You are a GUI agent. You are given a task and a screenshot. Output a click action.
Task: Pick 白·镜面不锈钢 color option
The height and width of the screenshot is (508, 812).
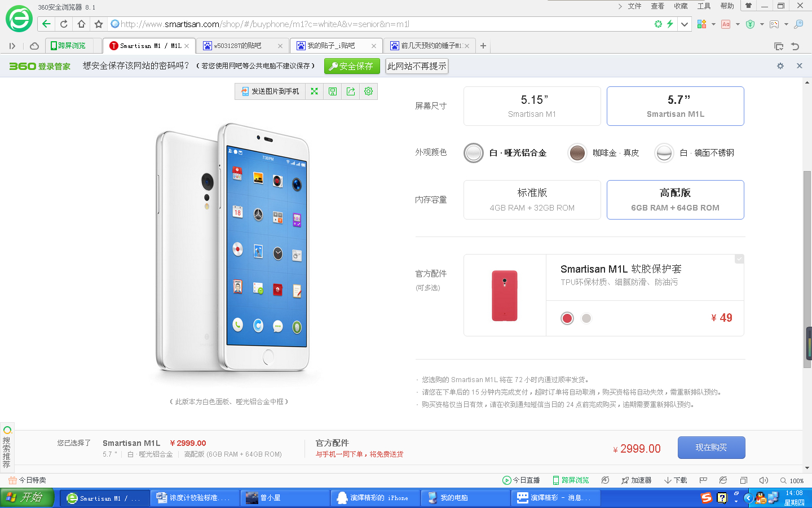point(695,153)
